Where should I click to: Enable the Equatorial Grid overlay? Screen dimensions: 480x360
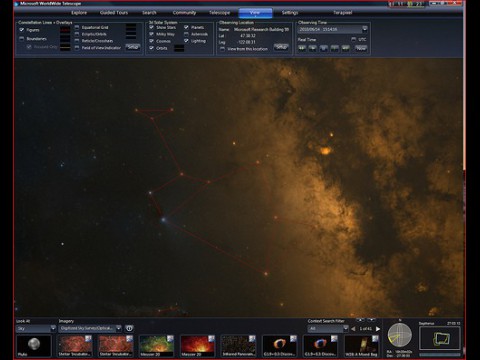point(77,27)
